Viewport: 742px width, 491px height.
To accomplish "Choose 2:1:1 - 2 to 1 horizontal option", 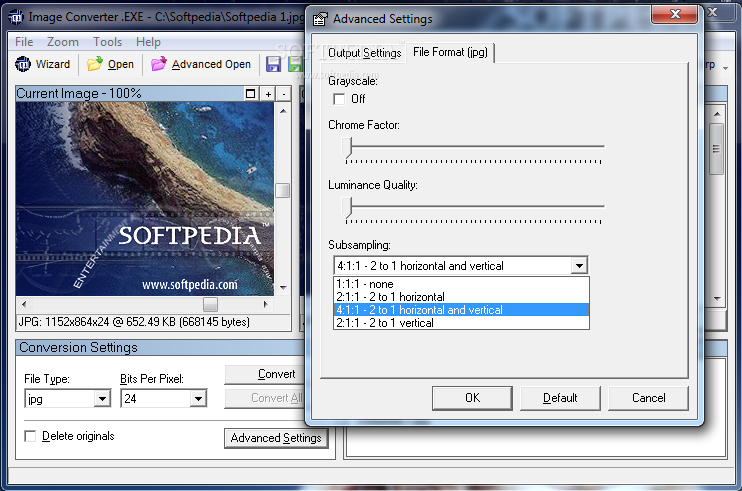I will [x=461, y=297].
